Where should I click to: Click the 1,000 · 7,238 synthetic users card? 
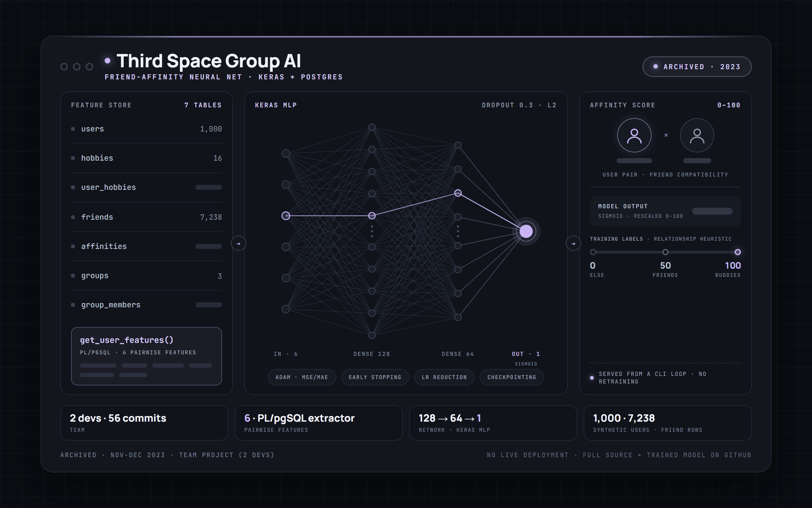point(667,423)
